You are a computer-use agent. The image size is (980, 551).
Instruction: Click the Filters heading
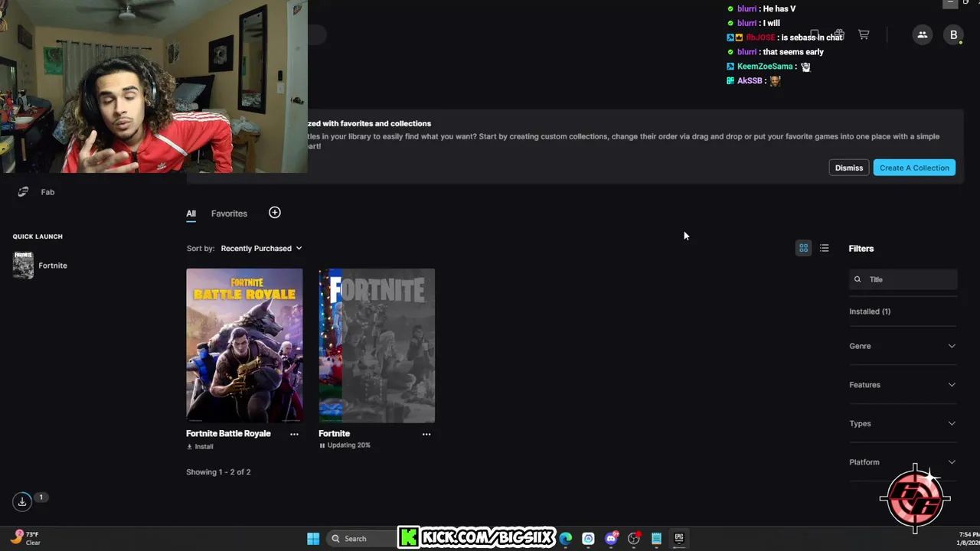(x=861, y=249)
